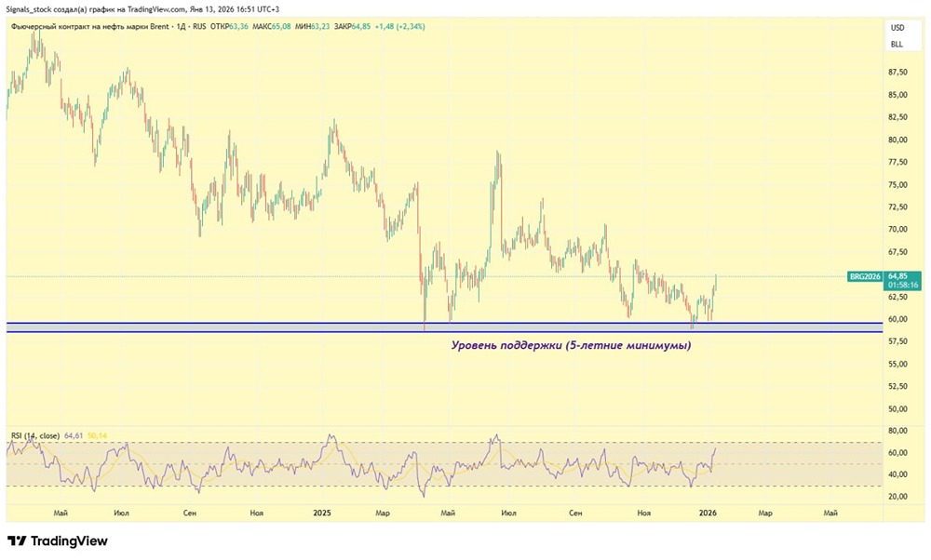Click the 62,50 price scale label
The image size is (931, 560).
tap(897, 297)
